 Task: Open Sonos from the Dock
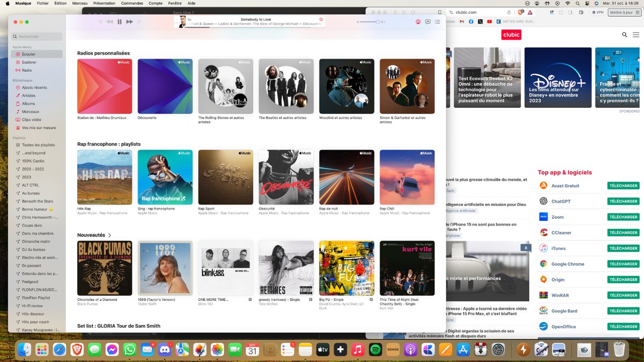coord(393,350)
